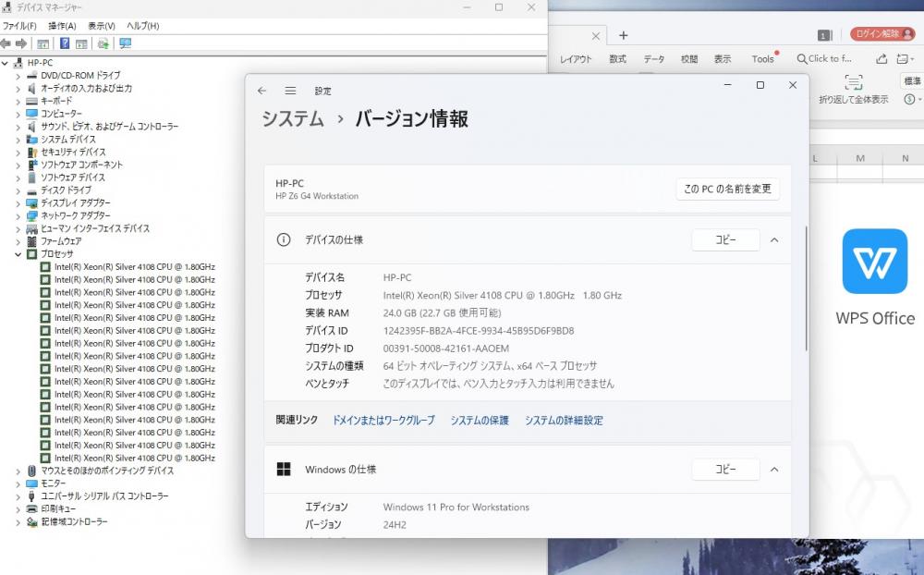This screenshot has width=924, height=575.
Task: Expand 記憶域コントローラー node
Action: (x=18, y=522)
